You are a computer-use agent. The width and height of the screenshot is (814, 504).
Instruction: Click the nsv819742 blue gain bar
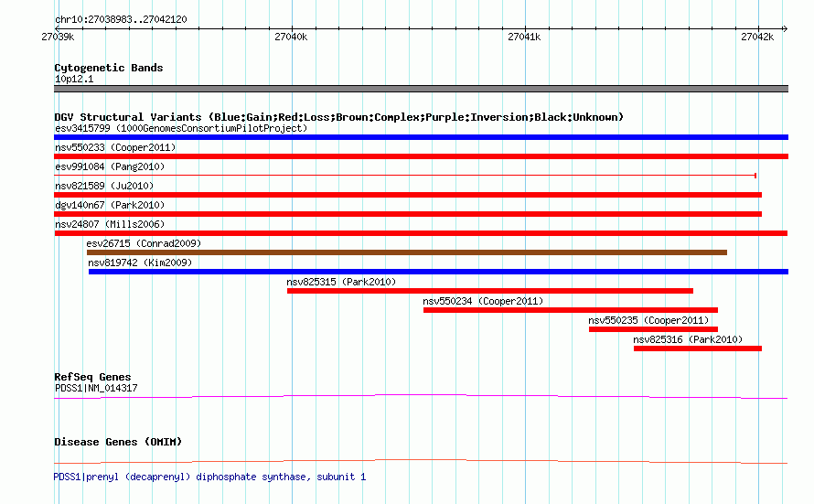point(439,272)
